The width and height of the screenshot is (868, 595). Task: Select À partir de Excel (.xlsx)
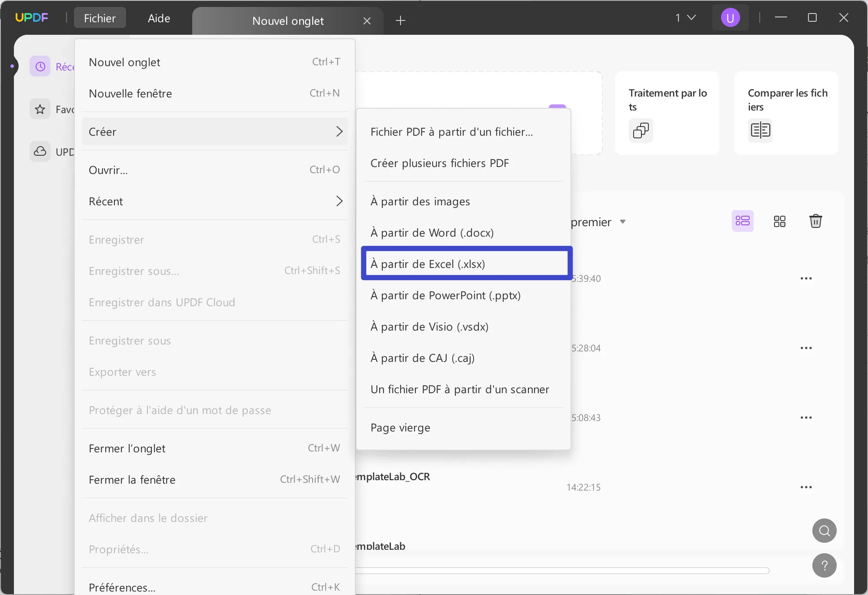(x=466, y=264)
